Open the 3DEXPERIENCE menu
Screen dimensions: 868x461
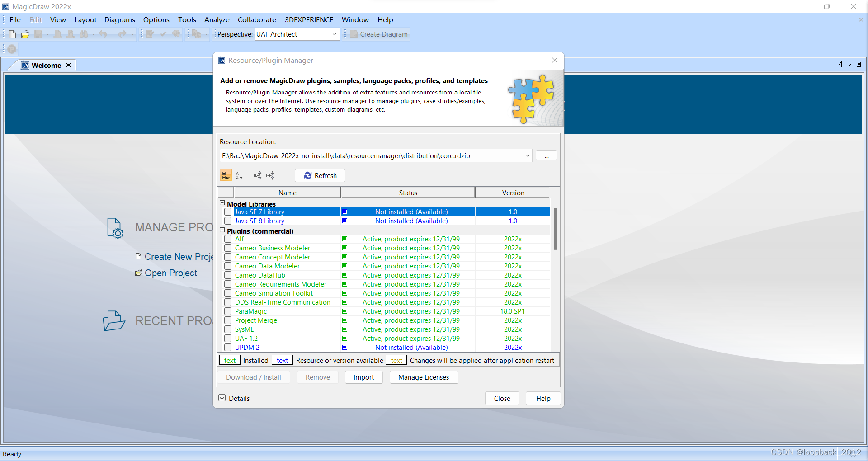(x=309, y=20)
